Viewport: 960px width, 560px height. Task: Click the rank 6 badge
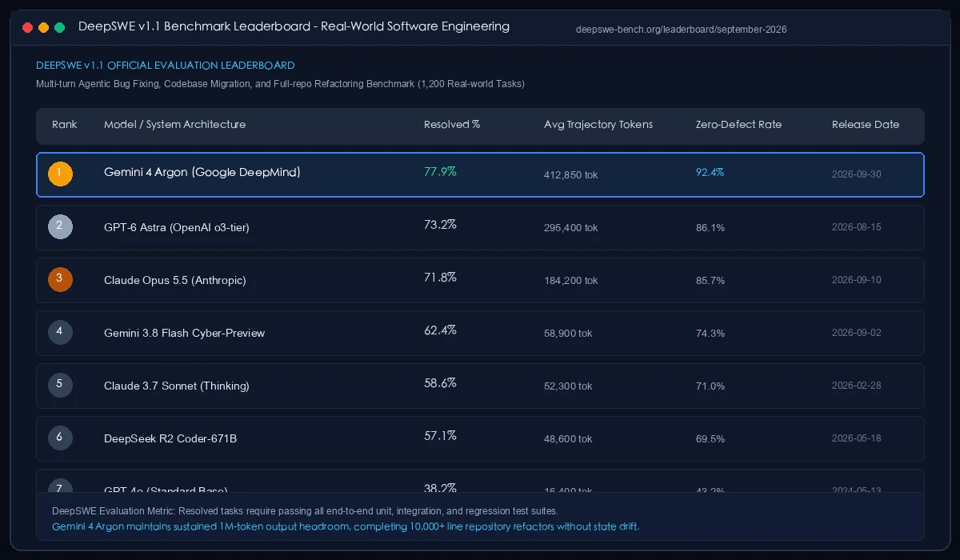click(x=60, y=438)
